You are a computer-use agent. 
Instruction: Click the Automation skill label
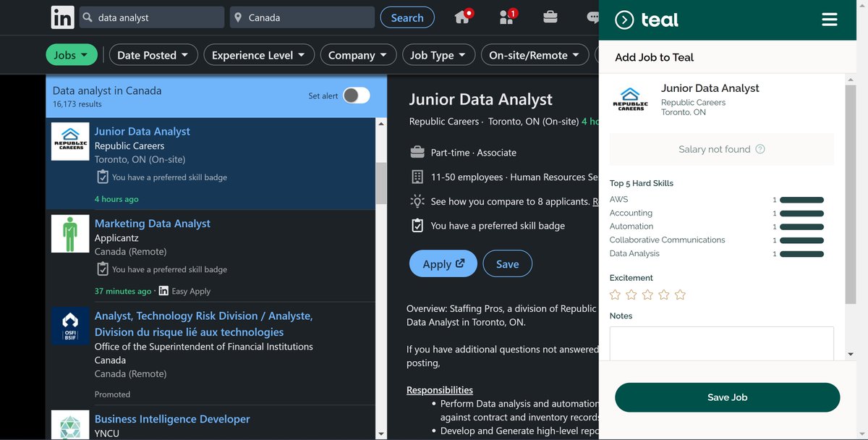tap(631, 227)
